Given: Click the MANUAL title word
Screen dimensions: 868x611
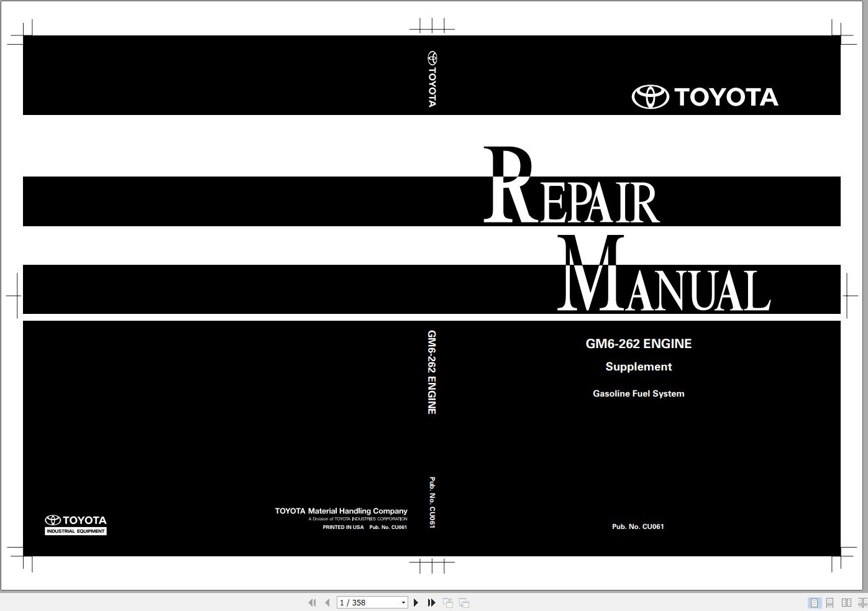Looking at the screenshot, I should (664, 273).
